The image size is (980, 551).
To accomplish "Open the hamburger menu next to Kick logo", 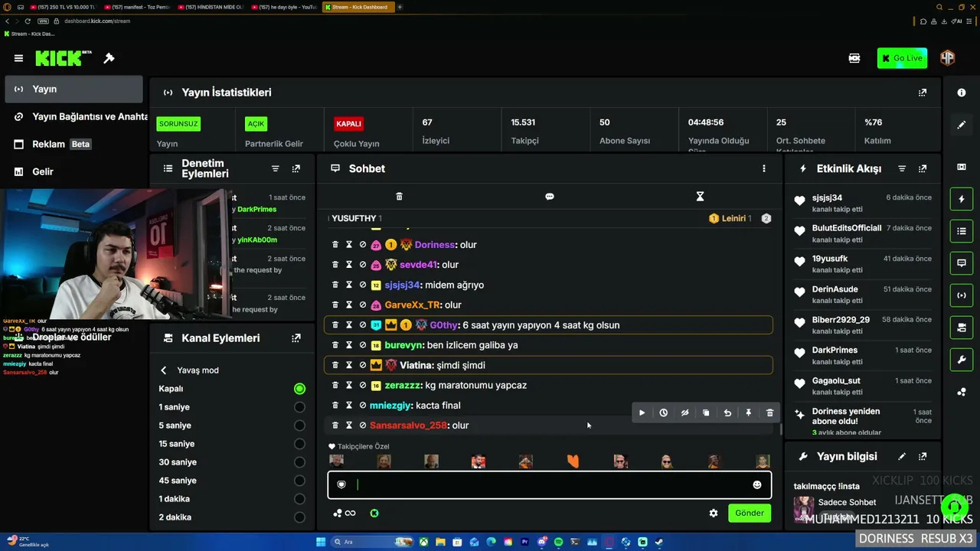I will pyautogui.click(x=18, y=58).
